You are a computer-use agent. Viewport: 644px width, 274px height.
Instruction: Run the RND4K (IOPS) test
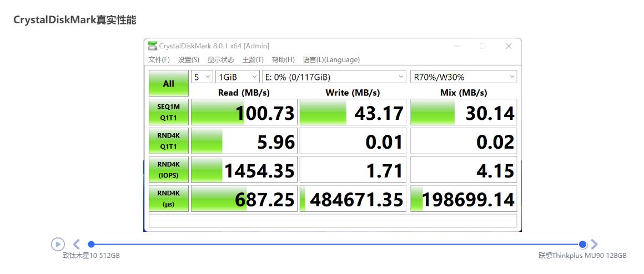[x=168, y=170]
